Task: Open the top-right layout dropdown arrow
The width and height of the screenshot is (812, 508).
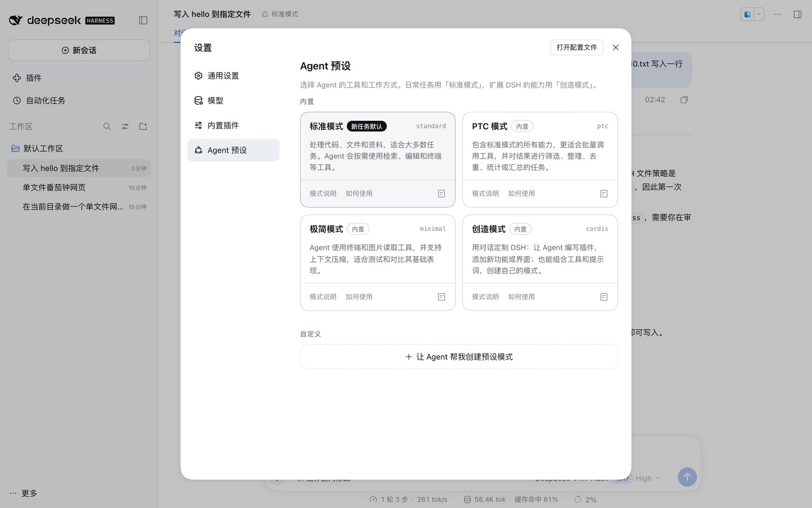Action: tap(759, 14)
